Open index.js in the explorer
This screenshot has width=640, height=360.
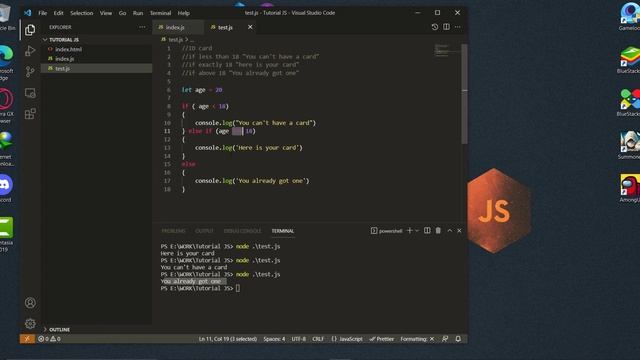tap(96, 59)
